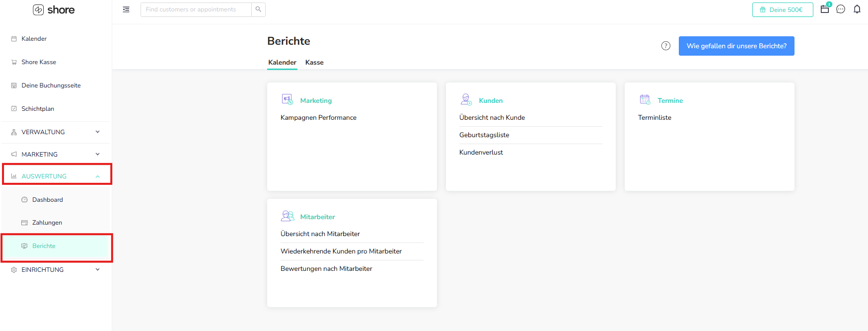Viewport: 868px width, 331px height.
Task: Open Kampagnen Performance report
Action: pyautogui.click(x=318, y=118)
